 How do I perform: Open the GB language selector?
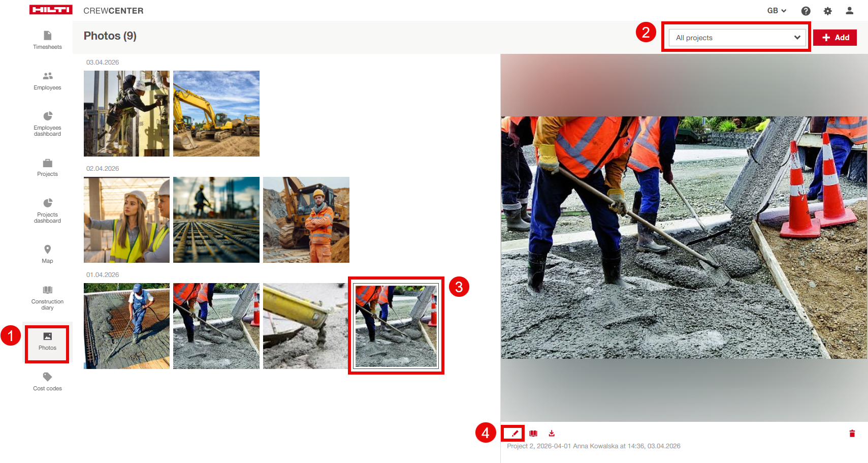tap(777, 11)
